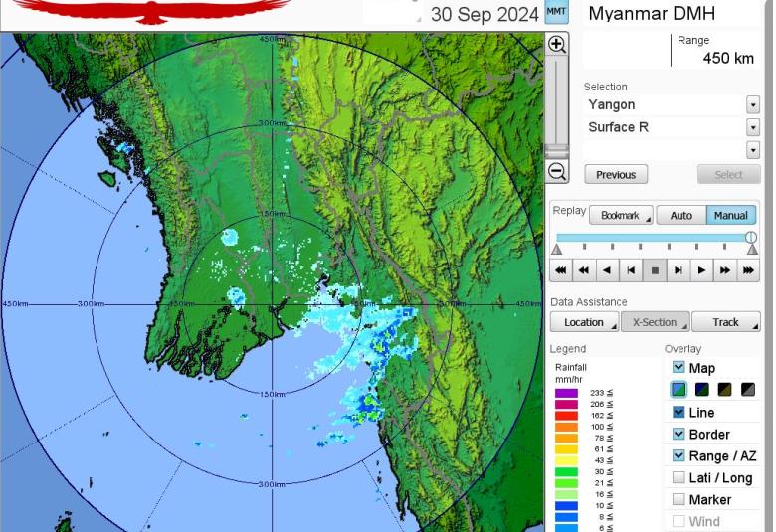Disable the Border overlay checkbox
The image size is (776, 532).
point(679,434)
